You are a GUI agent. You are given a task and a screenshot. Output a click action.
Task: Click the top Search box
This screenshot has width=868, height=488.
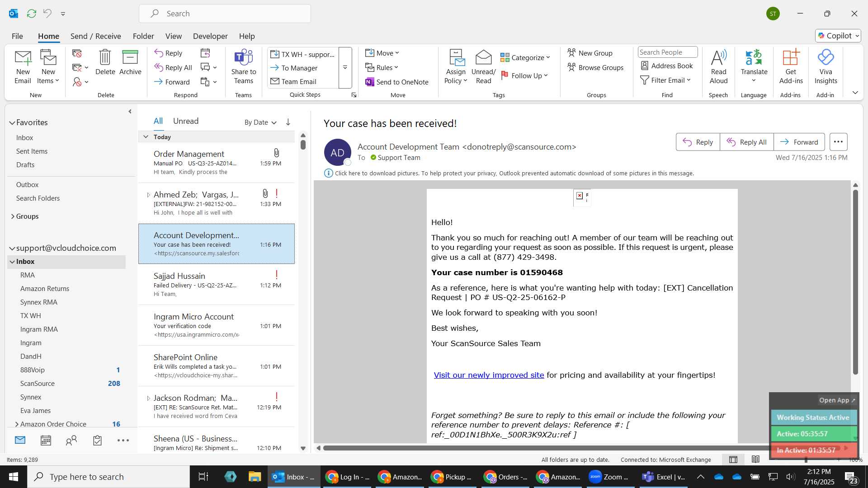point(225,14)
